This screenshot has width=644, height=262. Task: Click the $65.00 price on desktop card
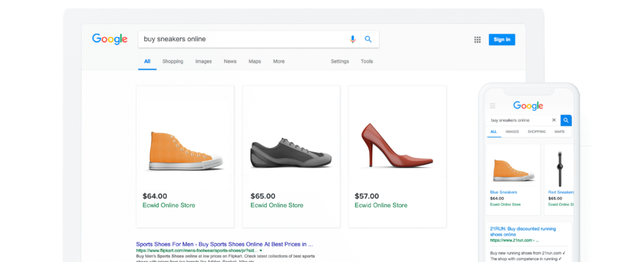click(x=263, y=196)
